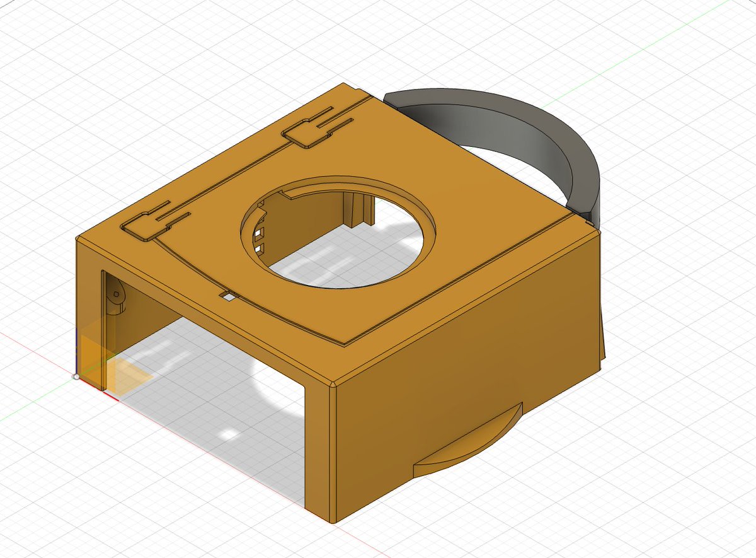Click the white origin point at the model corner

[x=76, y=376]
